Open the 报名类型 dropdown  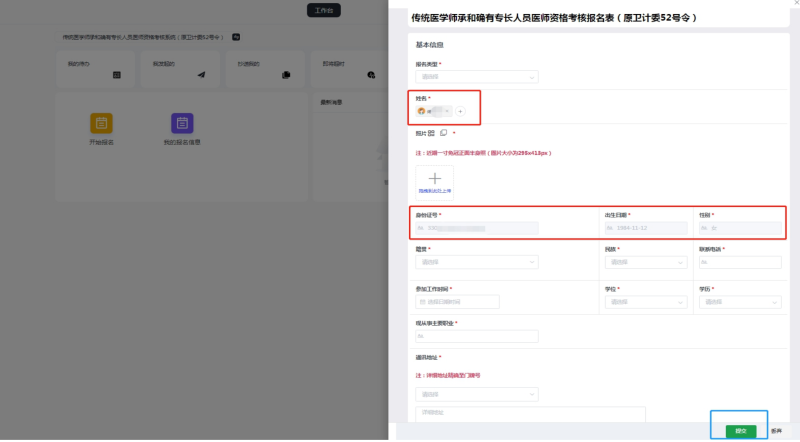coord(476,76)
